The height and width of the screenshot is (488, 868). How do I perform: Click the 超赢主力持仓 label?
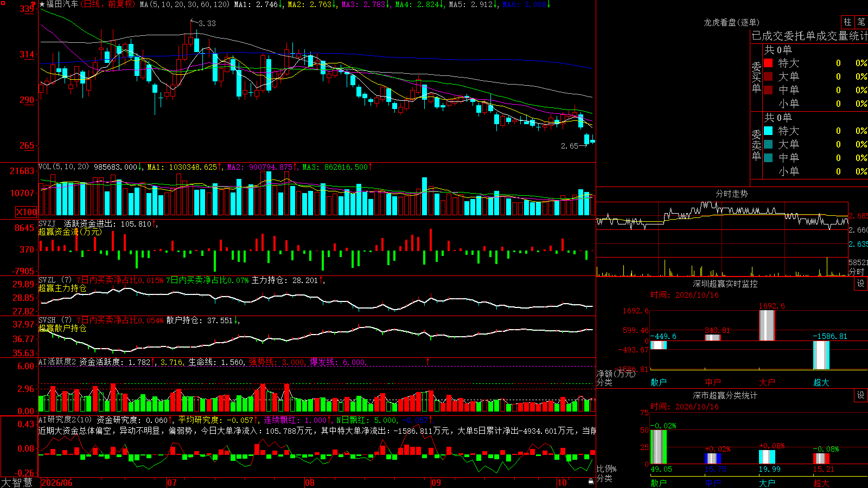62,288
